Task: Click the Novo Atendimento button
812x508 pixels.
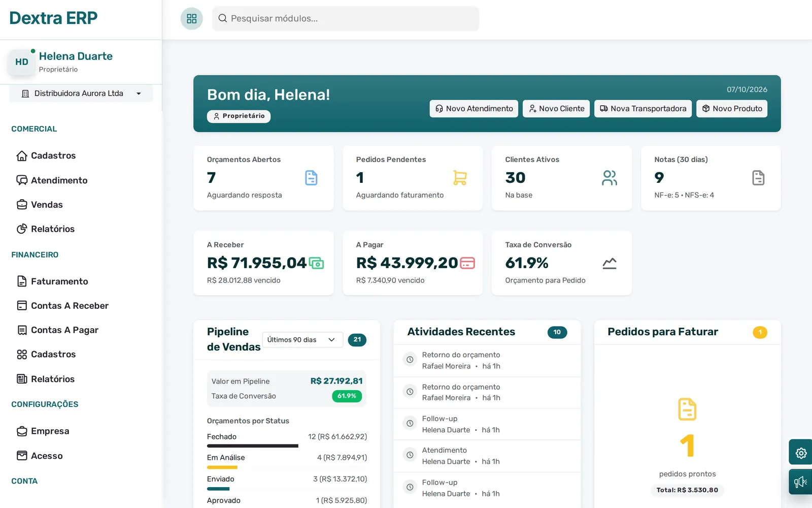Action: pyautogui.click(x=474, y=109)
